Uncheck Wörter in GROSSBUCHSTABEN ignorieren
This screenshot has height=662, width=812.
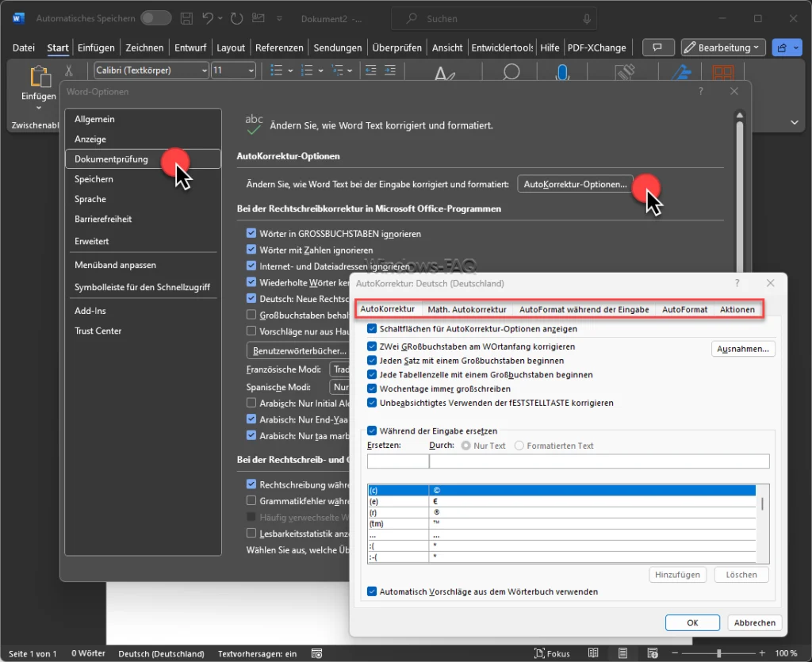pos(251,234)
